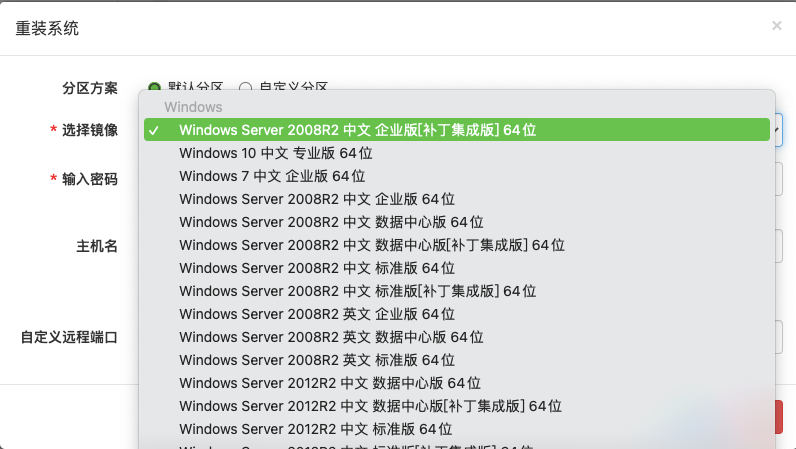The image size is (796, 449).
Task: Choose Windows Server 2008R2 中文 标准版[补丁集成版] 64位
Action: point(457,291)
